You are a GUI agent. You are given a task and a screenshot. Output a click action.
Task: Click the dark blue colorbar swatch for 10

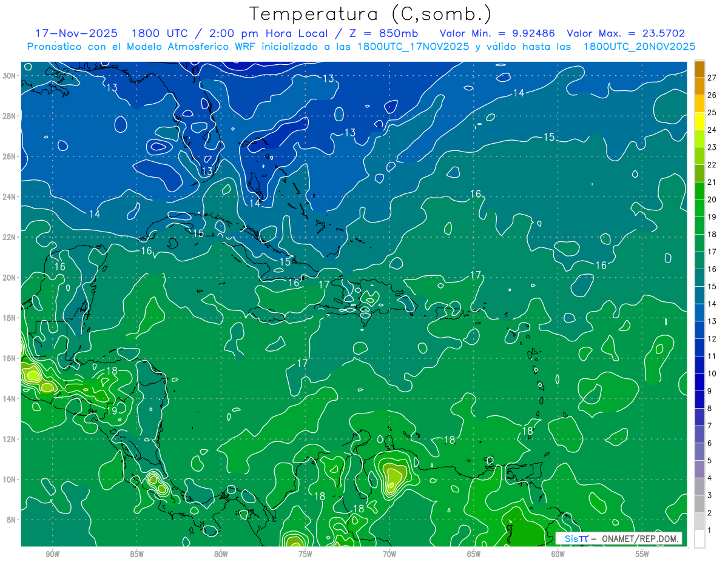click(699, 365)
